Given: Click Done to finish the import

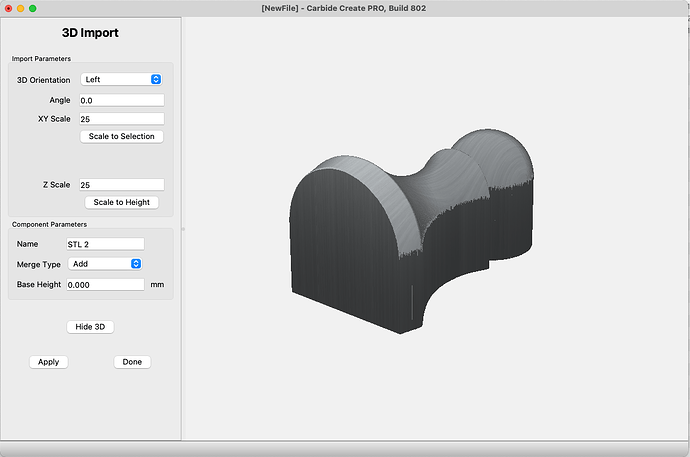Looking at the screenshot, I should [x=133, y=362].
